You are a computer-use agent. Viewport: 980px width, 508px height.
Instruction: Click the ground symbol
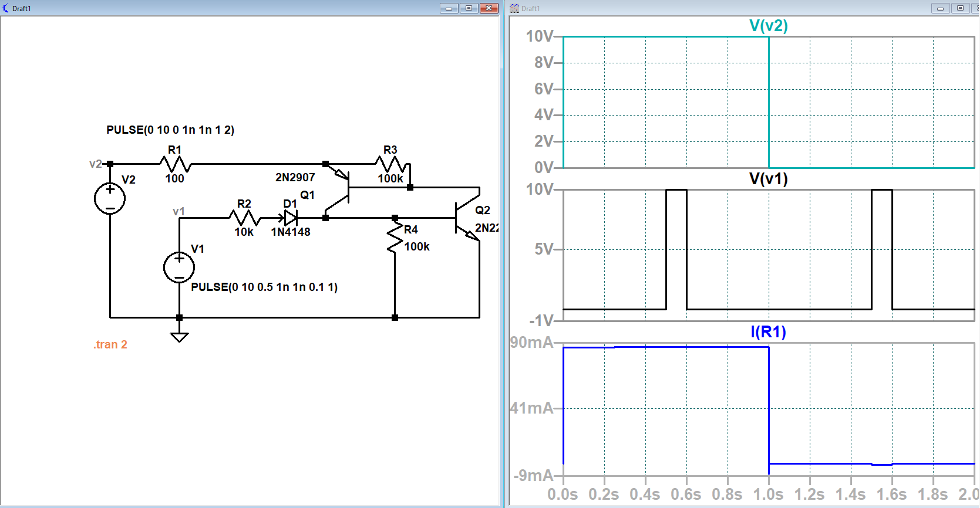coord(179,336)
